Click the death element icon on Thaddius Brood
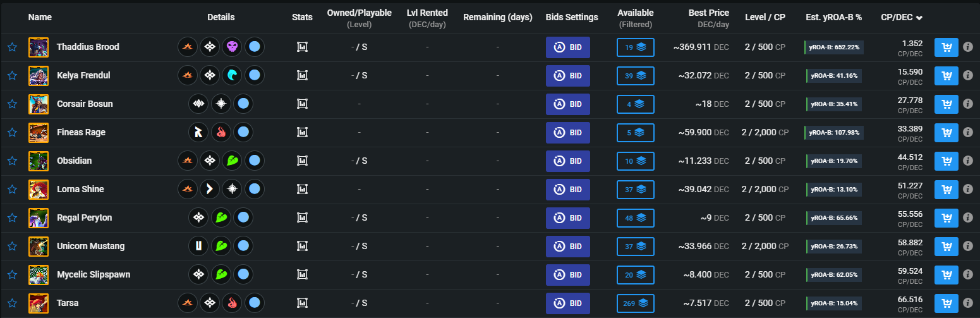This screenshot has width=980, height=318. (232, 47)
